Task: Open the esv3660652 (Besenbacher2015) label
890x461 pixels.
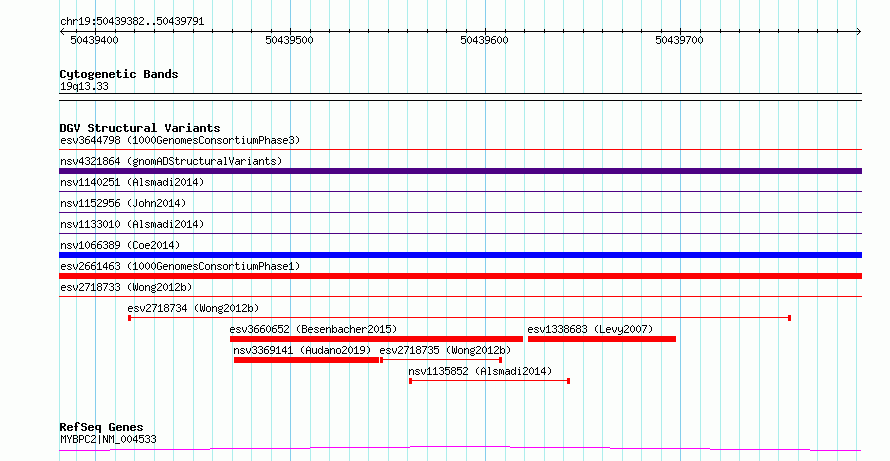Action: [x=313, y=329]
